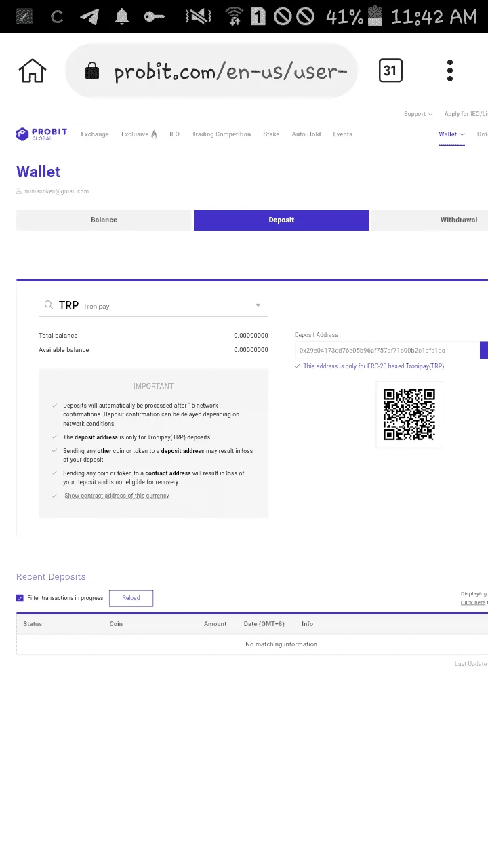Open the browser three-dot menu
Image resolution: width=488 pixels, height=868 pixels.
pyautogui.click(x=450, y=71)
